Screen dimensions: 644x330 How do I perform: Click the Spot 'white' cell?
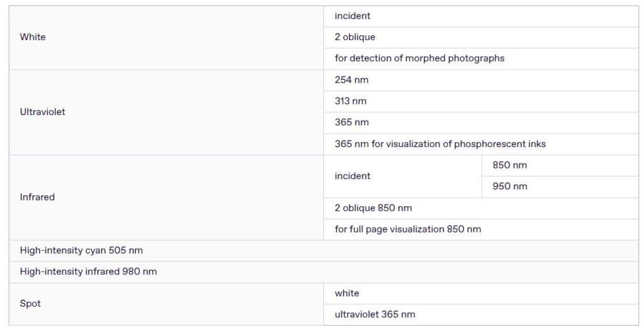347,293
